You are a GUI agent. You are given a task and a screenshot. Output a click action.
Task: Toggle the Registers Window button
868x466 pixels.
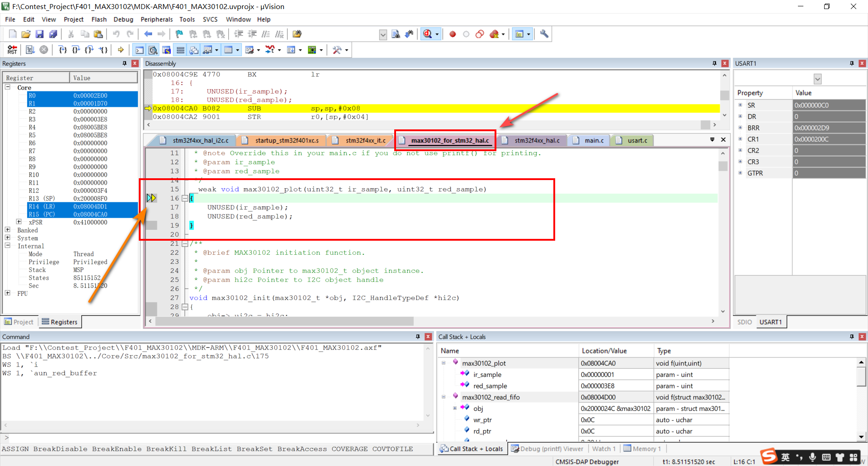[180, 50]
